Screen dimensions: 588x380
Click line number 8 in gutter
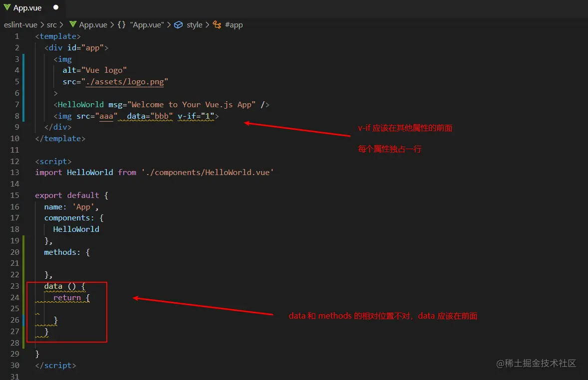point(17,116)
